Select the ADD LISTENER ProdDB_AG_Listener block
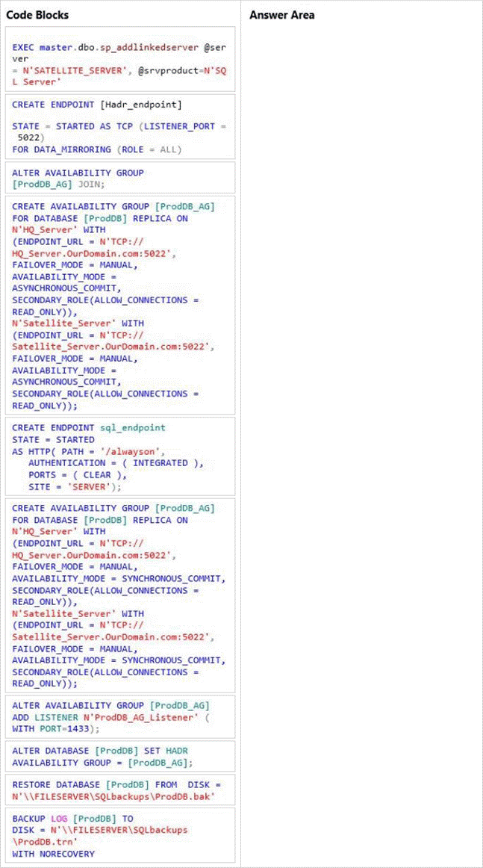 click(x=120, y=717)
